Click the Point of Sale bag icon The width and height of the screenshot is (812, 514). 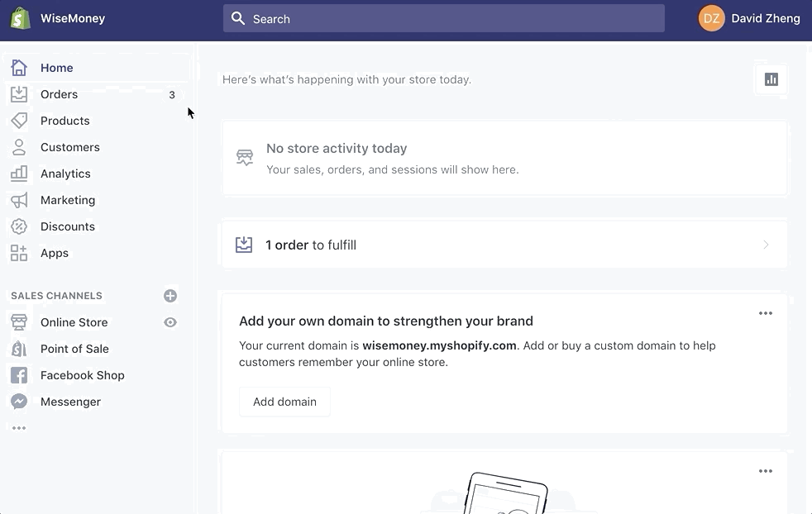[x=19, y=349]
